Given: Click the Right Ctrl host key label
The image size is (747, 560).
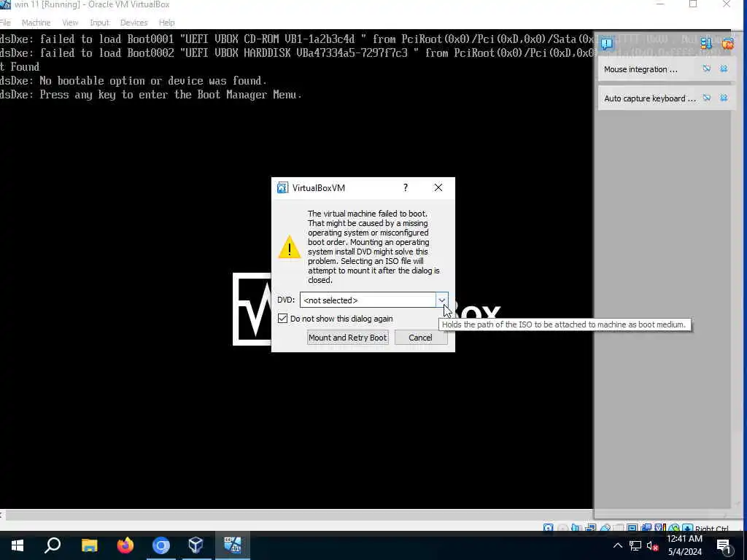Looking at the screenshot, I should point(711,528).
